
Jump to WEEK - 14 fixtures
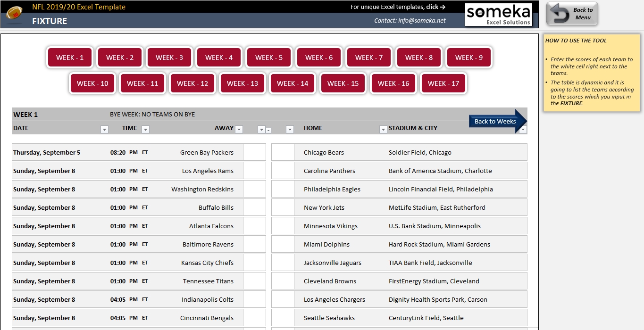(293, 83)
